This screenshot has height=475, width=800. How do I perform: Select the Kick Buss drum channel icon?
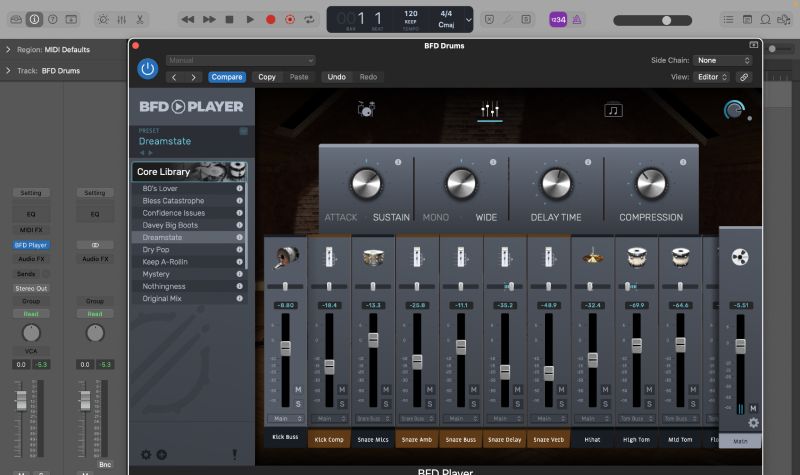(286, 257)
